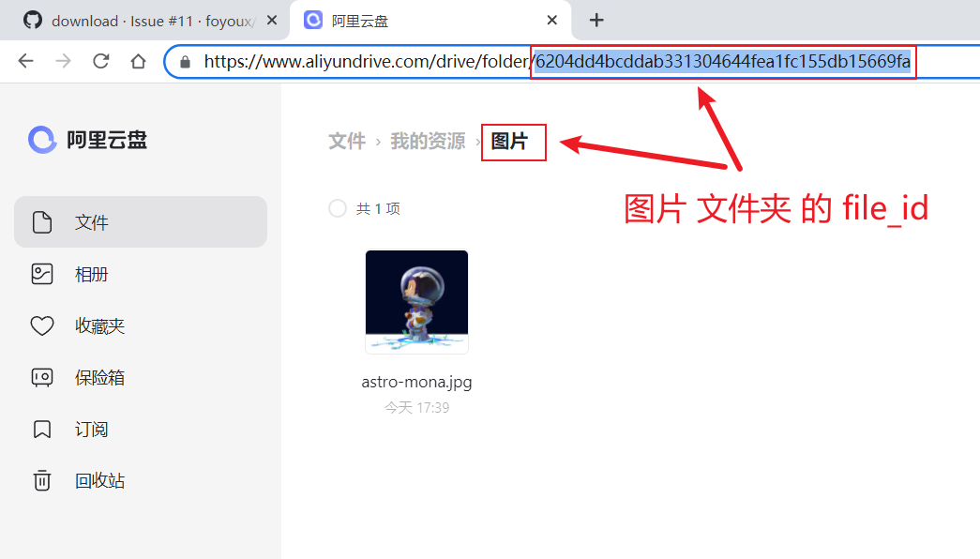Navigate to 我的资源 via breadcrumb link
Screen dimensions: 980x559
[x=428, y=141]
